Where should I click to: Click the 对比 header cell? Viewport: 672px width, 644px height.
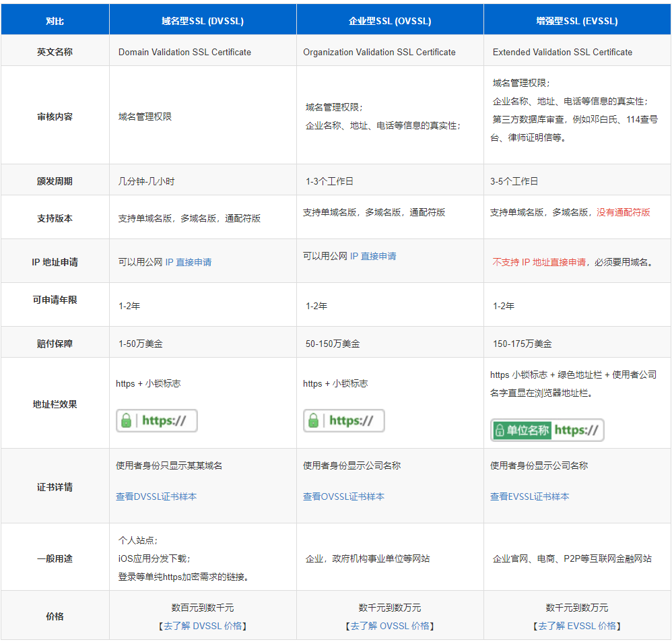pos(55,21)
